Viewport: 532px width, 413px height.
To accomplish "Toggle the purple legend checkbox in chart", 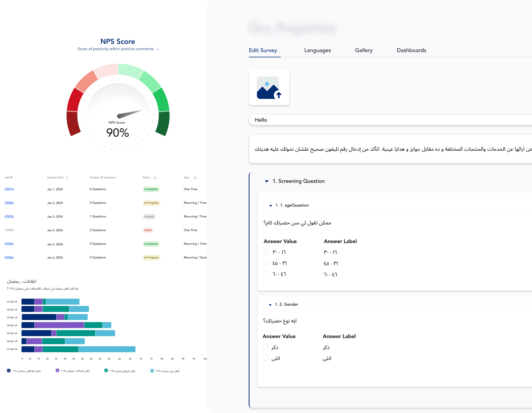I will click(58, 370).
